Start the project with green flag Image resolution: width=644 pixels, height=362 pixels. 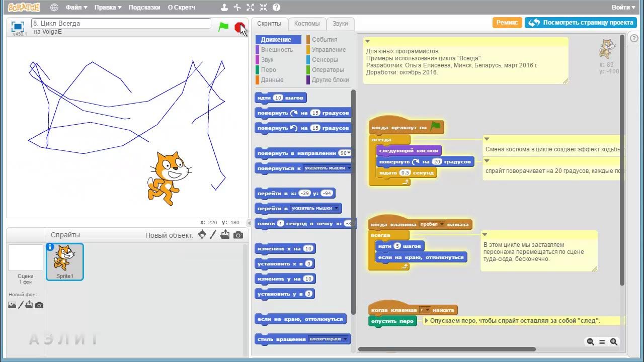point(223,27)
